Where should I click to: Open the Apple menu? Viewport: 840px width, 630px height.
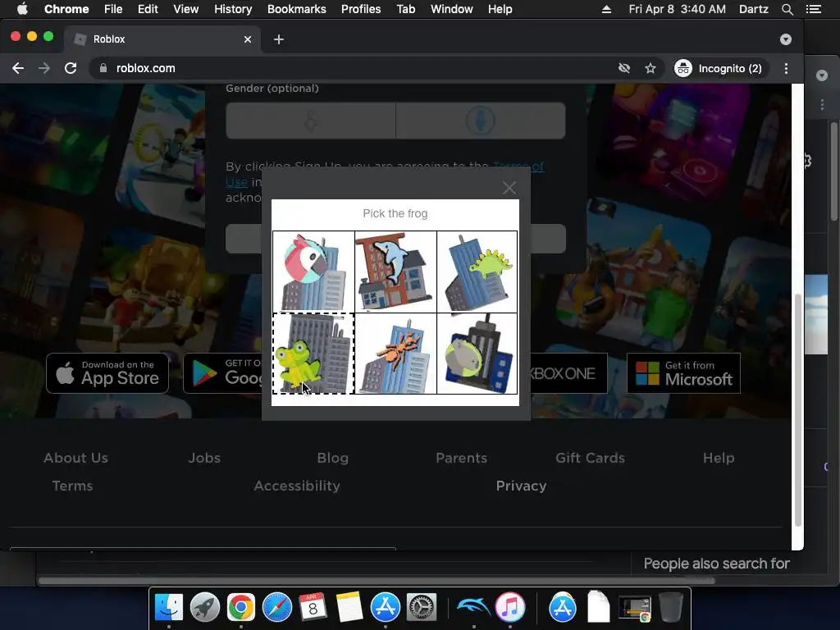[22, 9]
